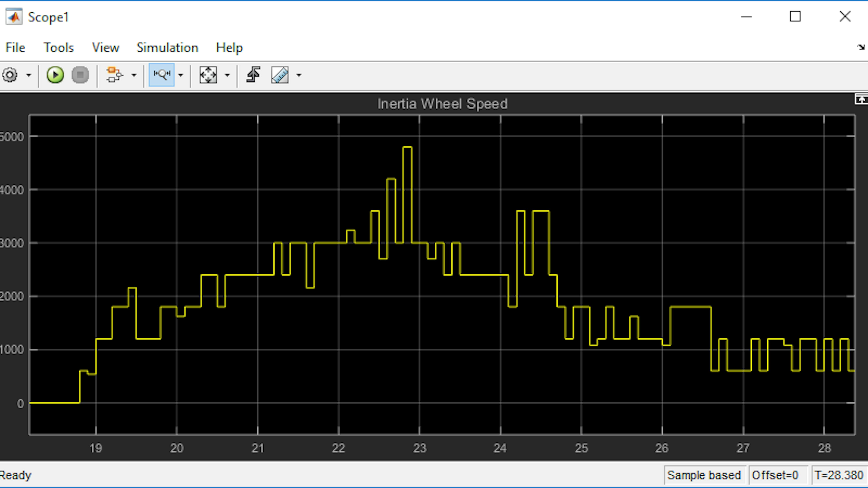Click the yellow signal peak near 4800
868x488 pixels.
[x=407, y=147]
